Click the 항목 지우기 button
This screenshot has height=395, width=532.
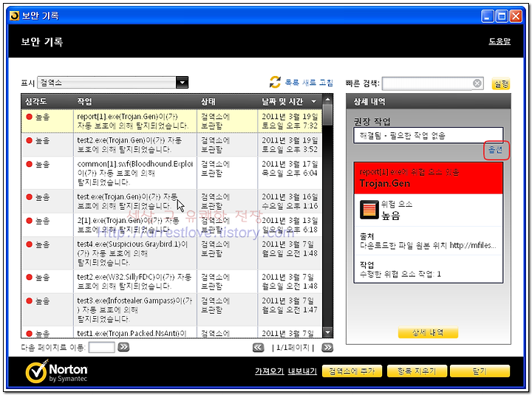pyautogui.click(x=417, y=371)
